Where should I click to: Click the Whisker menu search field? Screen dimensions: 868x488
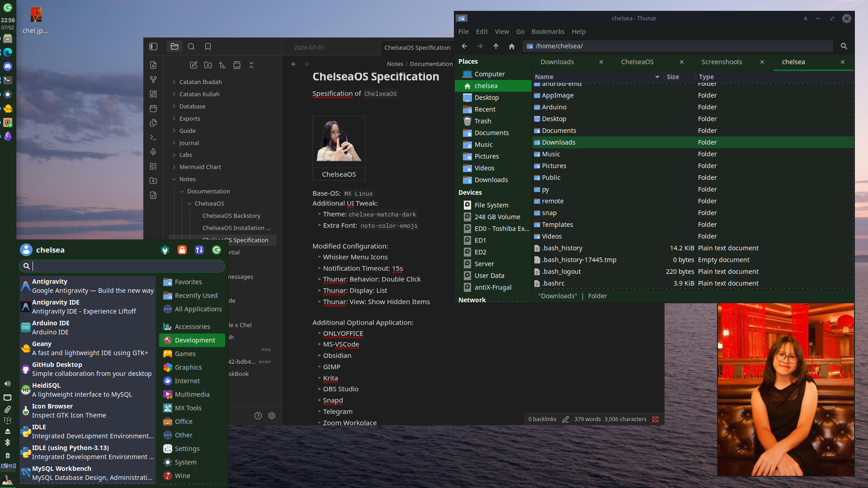[122, 266]
